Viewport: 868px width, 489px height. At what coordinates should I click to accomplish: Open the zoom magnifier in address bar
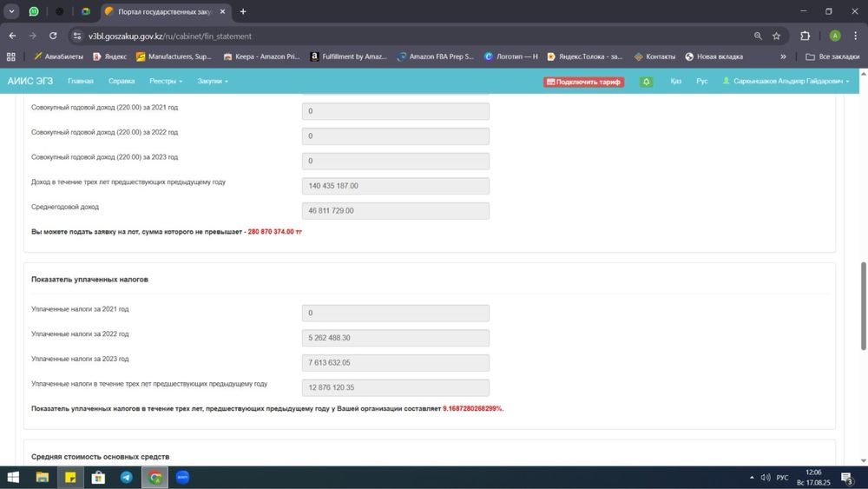[758, 36]
